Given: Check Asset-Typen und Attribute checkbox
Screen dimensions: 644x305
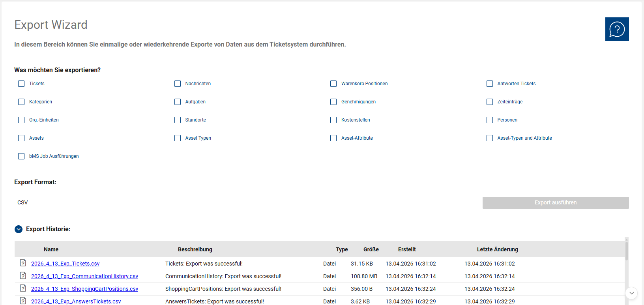Looking at the screenshot, I should coord(490,138).
